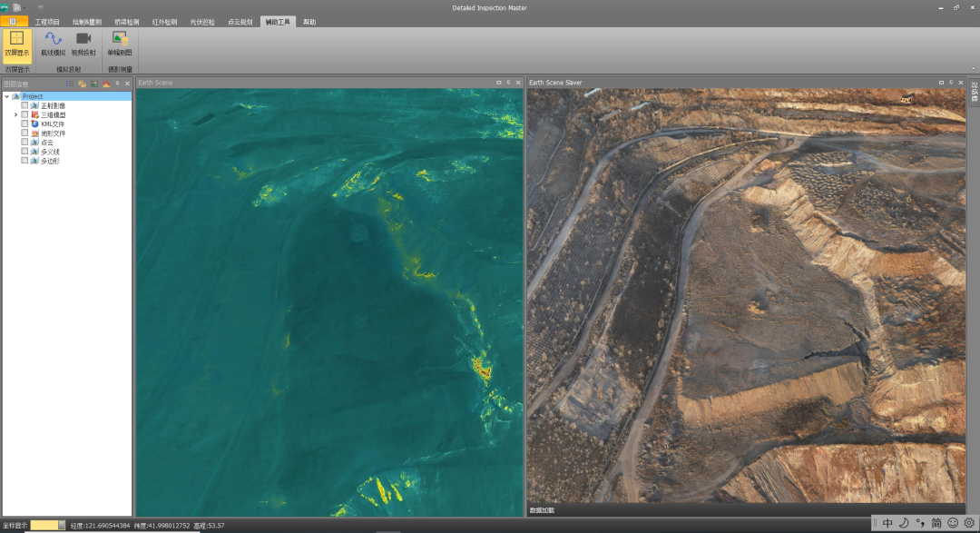Open the 视频投射 video projection tool
The image size is (980, 533).
[83, 45]
